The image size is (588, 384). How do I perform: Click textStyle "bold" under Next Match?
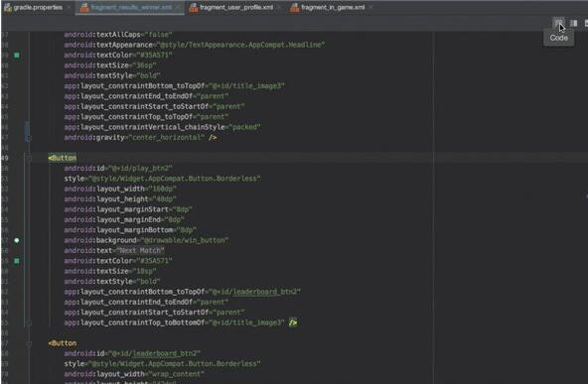pyautogui.click(x=149, y=282)
